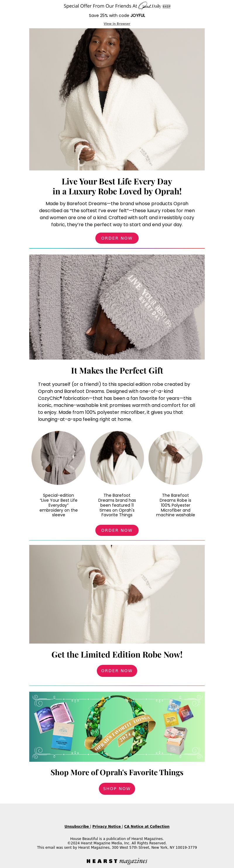Viewport: 234px width, 868px height.
Task: Click the Unsubscribe link
Action: [77, 826]
